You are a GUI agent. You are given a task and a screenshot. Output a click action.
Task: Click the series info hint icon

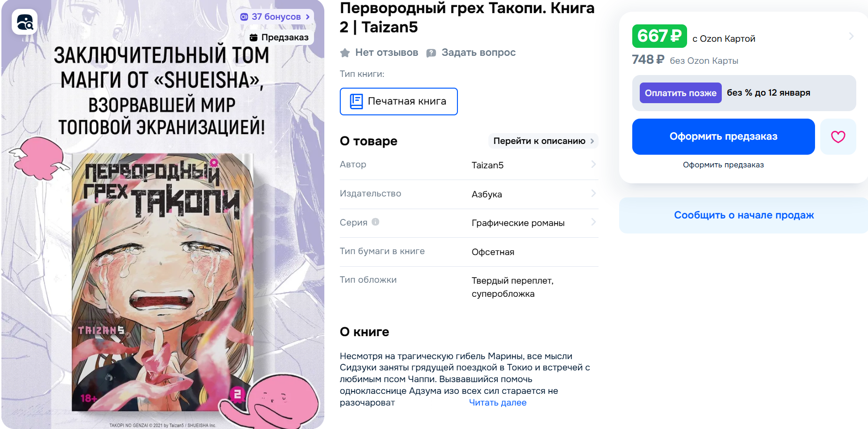(x=375, y=222)
